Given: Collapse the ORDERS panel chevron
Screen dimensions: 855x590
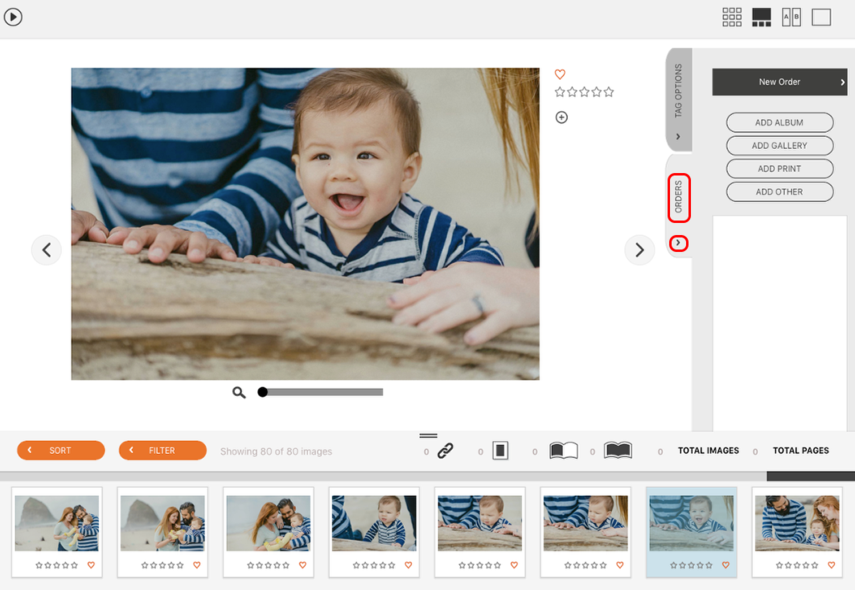Looking at the screenshot, I should point(678,243).
